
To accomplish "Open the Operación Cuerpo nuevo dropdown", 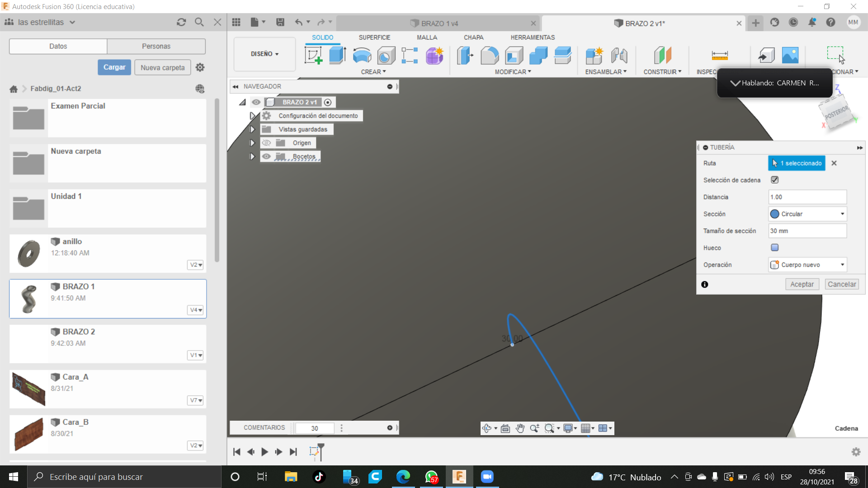I will coord(807,265).
